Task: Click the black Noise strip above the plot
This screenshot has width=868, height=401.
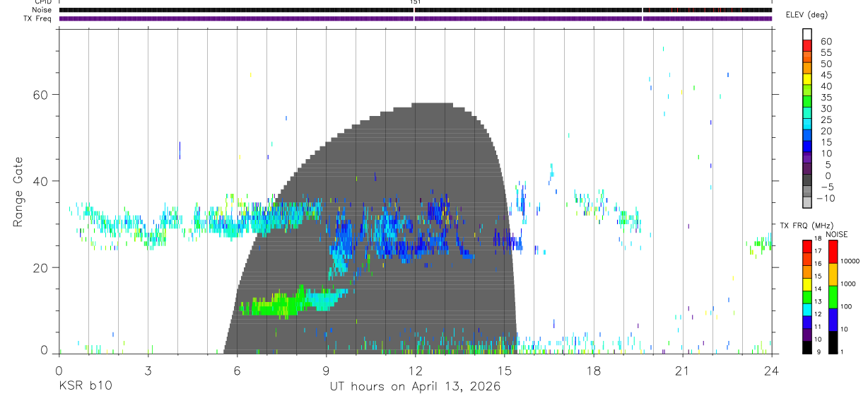Action: click(416, 10)
